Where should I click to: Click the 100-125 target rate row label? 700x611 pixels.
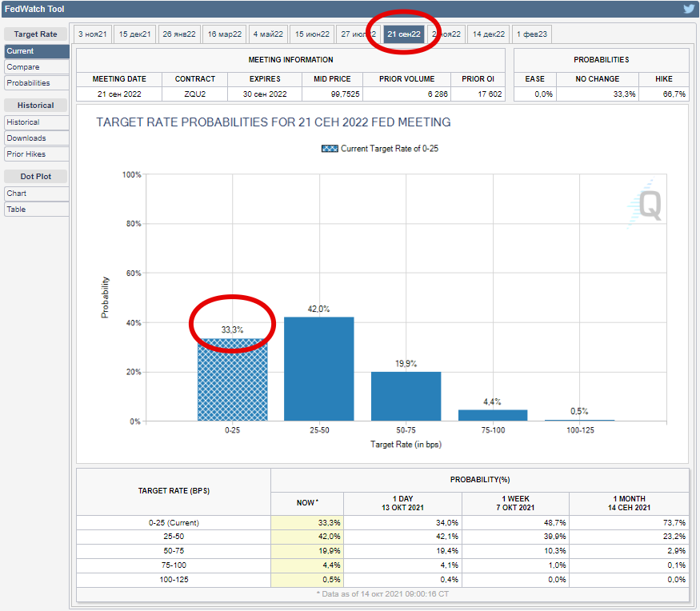pos(174,579)
